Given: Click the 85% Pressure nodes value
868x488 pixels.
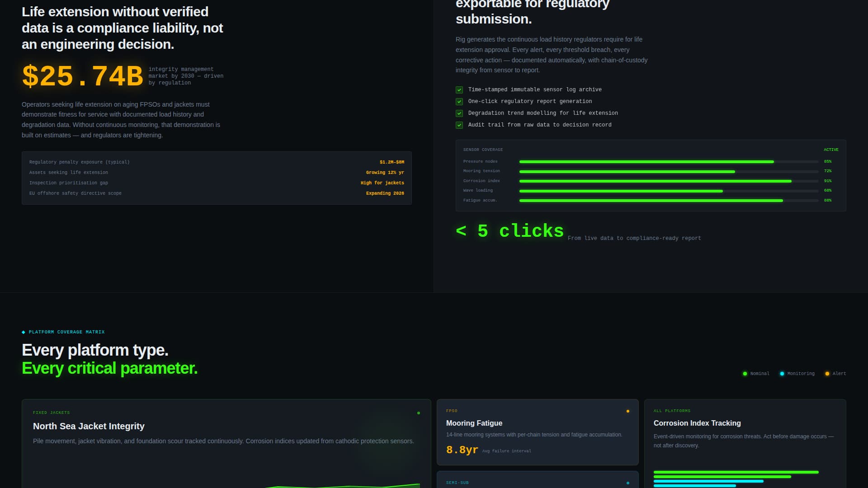Looking at the screenshot, I should point(828,161).
